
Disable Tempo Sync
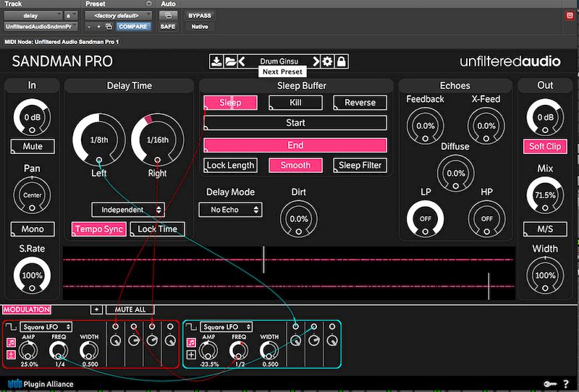coord(98,229)
